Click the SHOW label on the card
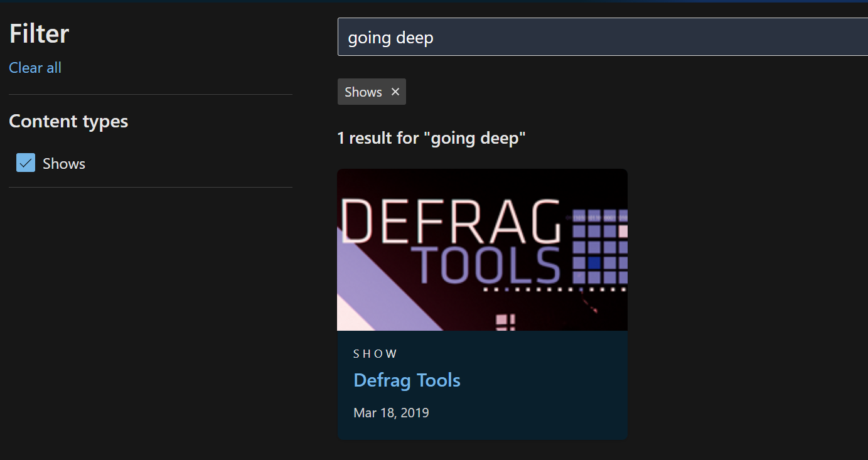 (375, 354)
